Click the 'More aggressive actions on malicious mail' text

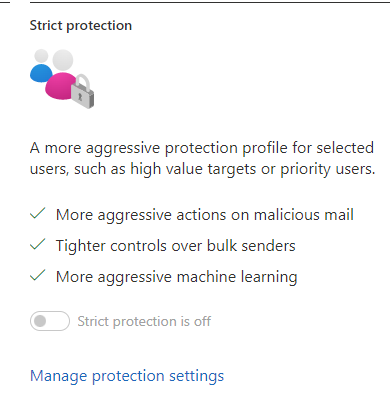[205, 215]
